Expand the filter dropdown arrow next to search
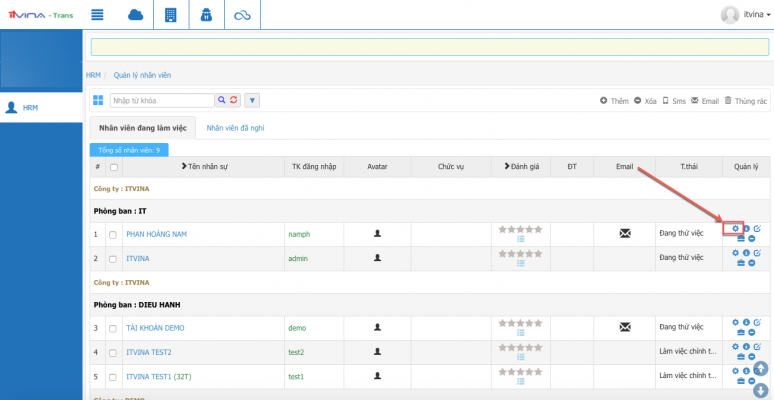 252,100
